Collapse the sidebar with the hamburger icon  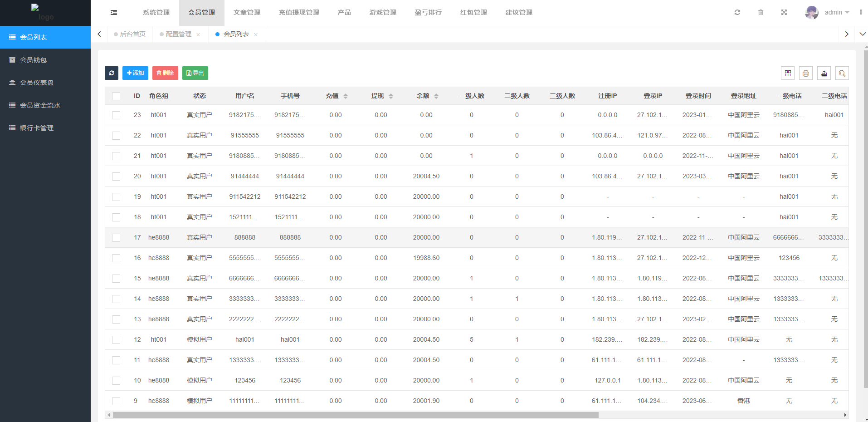coord(114,13)
